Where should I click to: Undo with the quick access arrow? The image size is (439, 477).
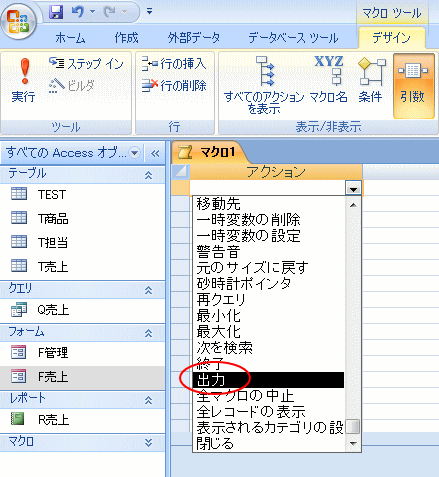pos(78,12)
